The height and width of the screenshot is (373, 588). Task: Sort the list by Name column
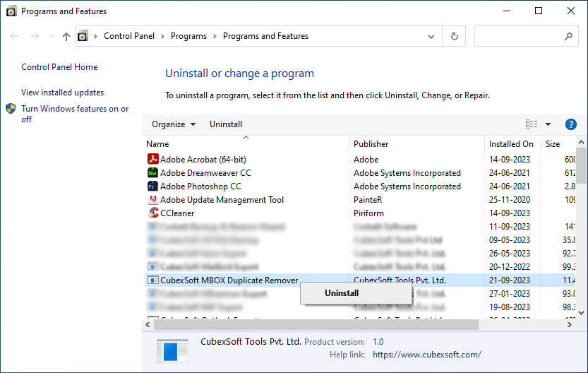[x=157, y=143]
